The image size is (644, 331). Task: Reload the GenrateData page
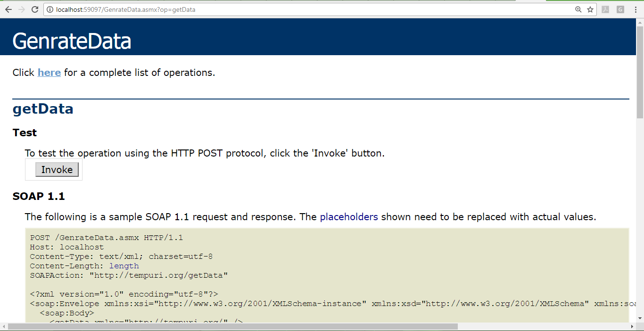34,9
